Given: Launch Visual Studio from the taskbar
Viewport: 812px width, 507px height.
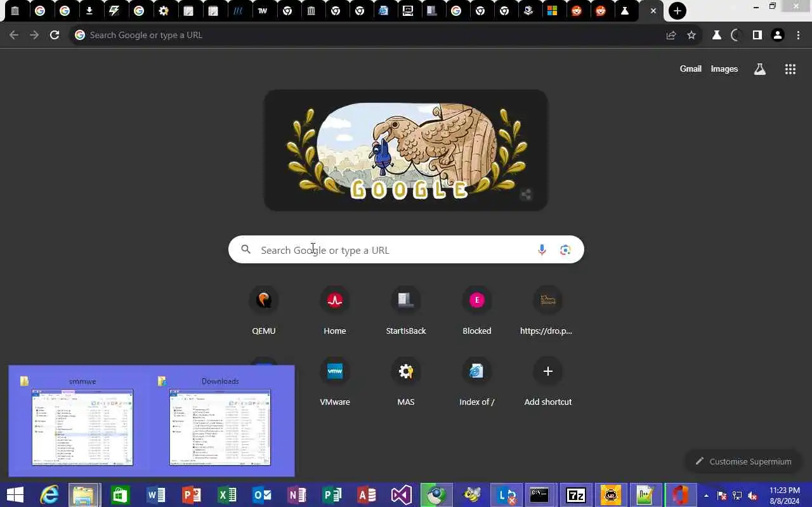Looking at the screenshot, I should click(402, 495).
